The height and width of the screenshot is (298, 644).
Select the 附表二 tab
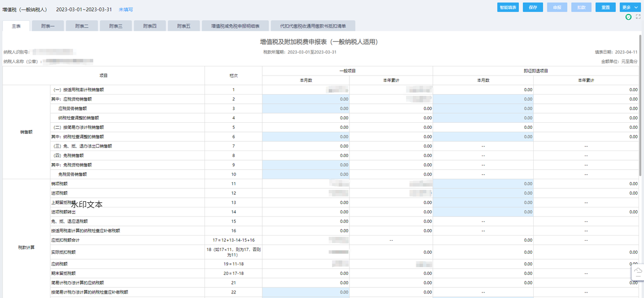point(82,26)
